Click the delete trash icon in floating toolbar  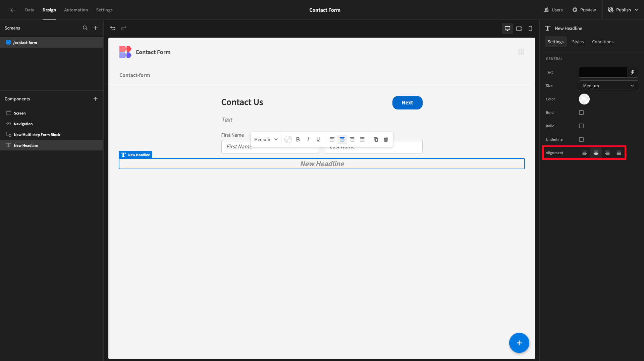386,139
